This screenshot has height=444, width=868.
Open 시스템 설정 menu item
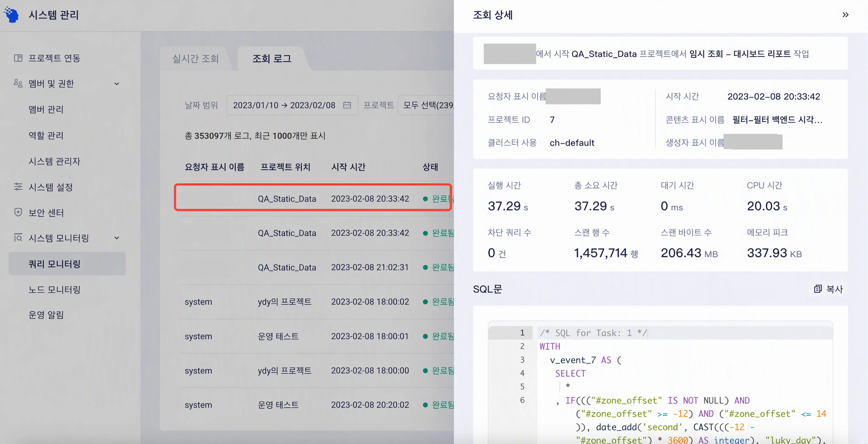click(51, 187)
